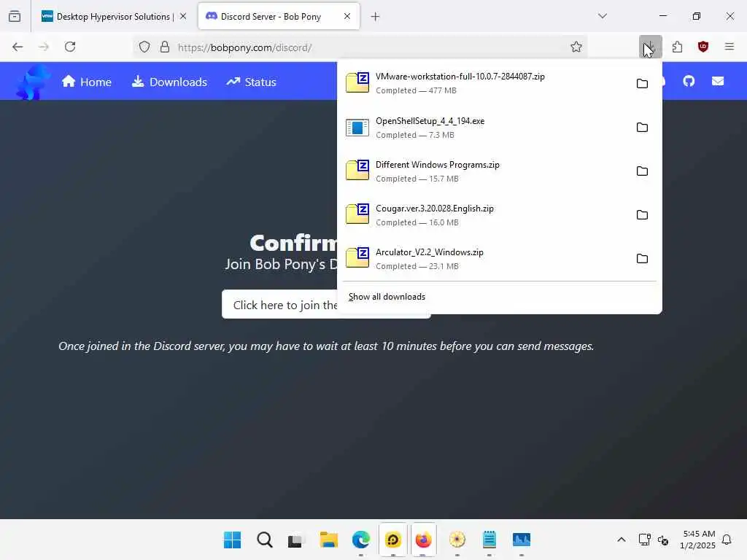
Task: Open the Firefox hamburger application menu
Action: [x=729, y=47]
